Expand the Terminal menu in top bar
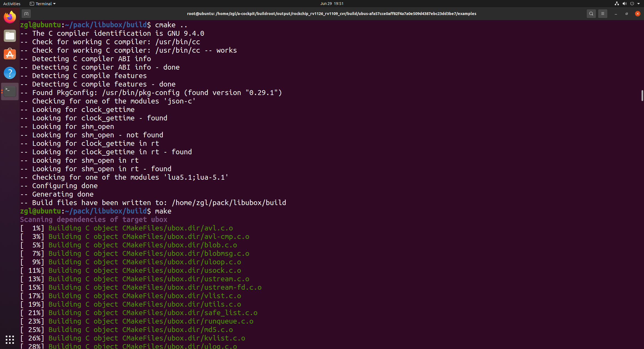Screen dimensions: 644x349 (x=42, y=4)
